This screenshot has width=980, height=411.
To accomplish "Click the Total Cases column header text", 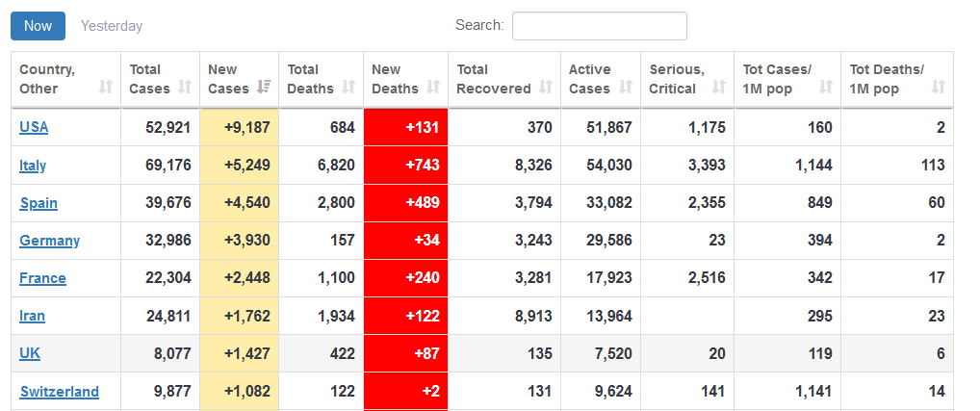I will coord(150,79).
